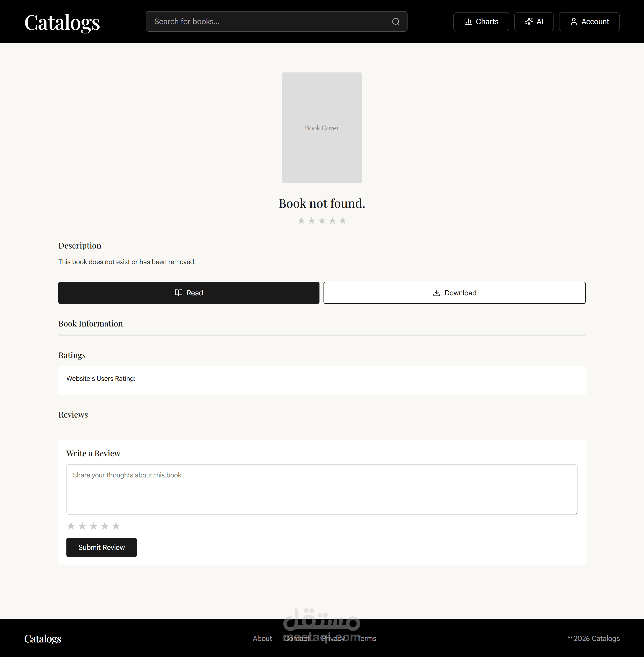Select the fifth star in the review form

tap(116, 526)
